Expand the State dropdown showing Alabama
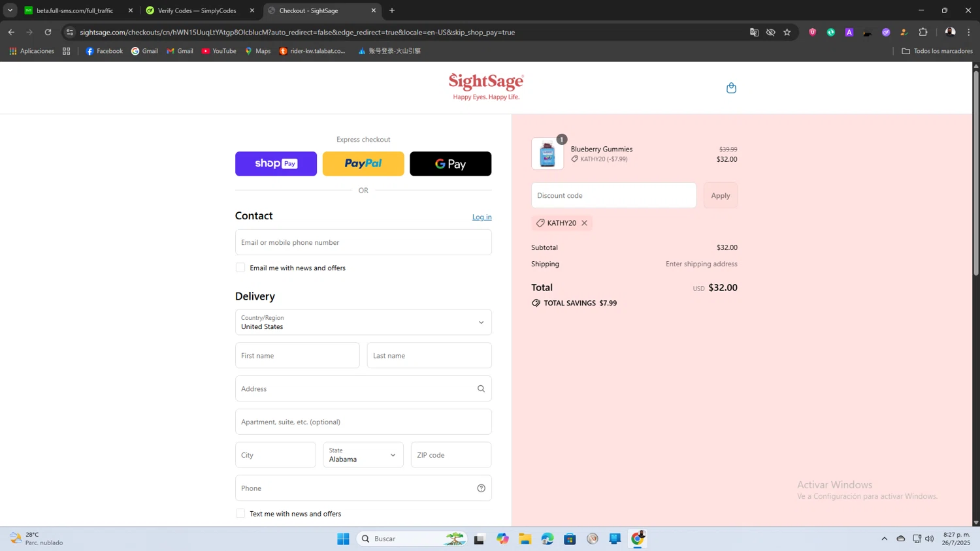Viewport: 980px width, 551px height. 363,455
